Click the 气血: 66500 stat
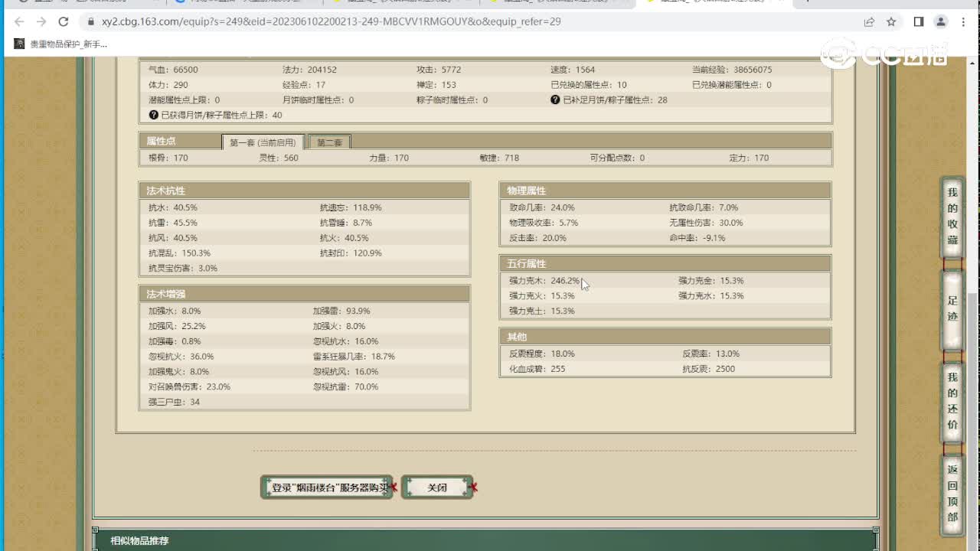Screen dimensions: 980x551 [x=173, y=70]
